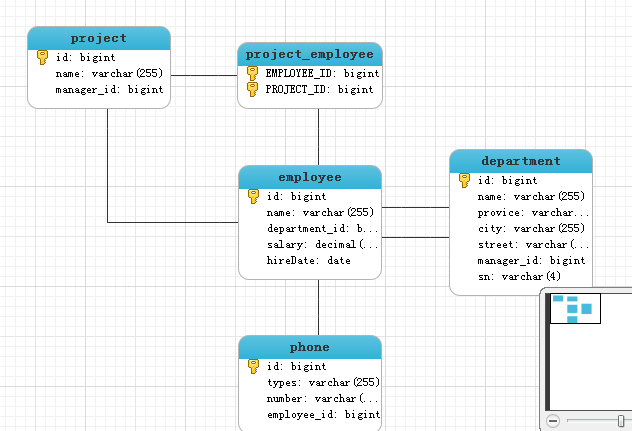Screen dimensions: 632x431
Task: Select "types: varchar(255)" in the phone table
Action: pos(323,382)
